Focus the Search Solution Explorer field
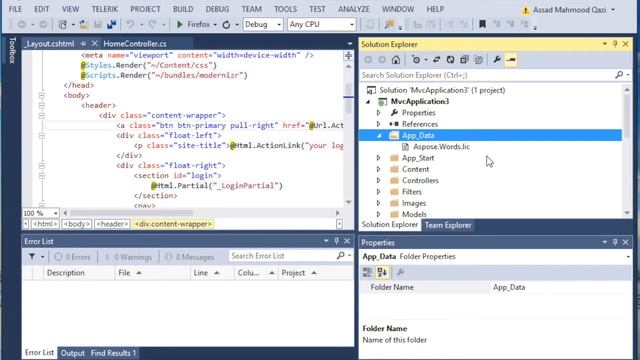This screenshot has width=640, height=360. coord(488,75)
